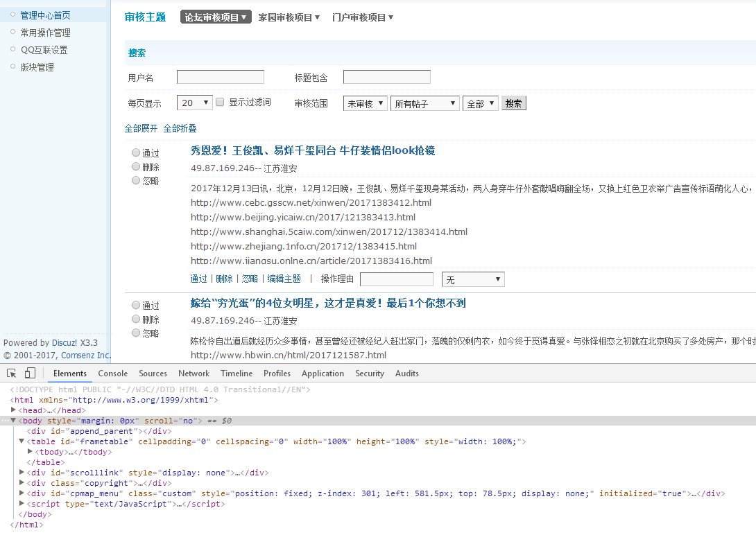This screenshot has width=756, height=544.
Task: Focus the 标题包含 input field
Action: click(387, 77)
